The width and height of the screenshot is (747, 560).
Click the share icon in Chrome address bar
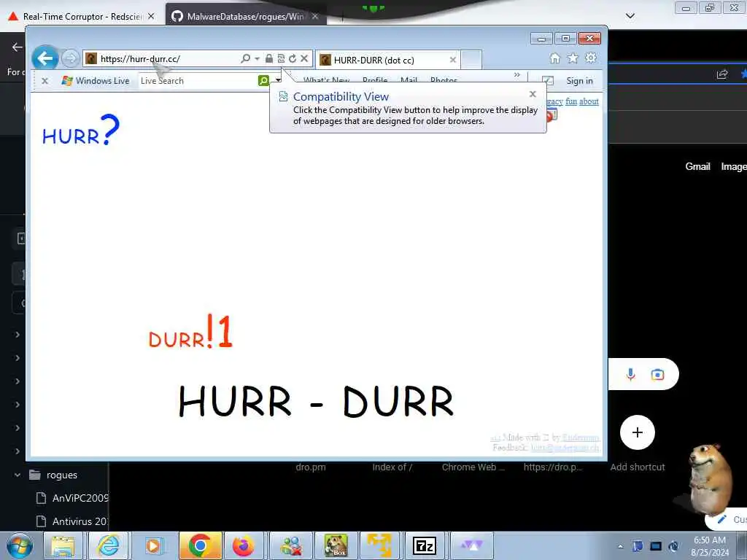pos(722,74)
